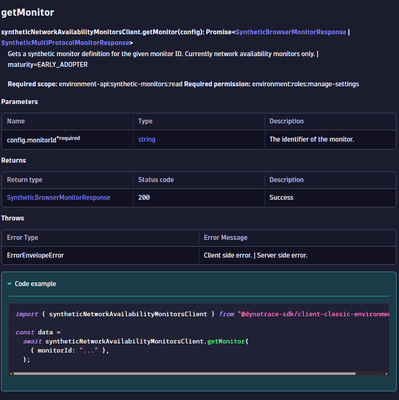The width and height of the screenshot is (399, 400).
Task: Click the Returns section heading
Action: (x=13, y=160)
